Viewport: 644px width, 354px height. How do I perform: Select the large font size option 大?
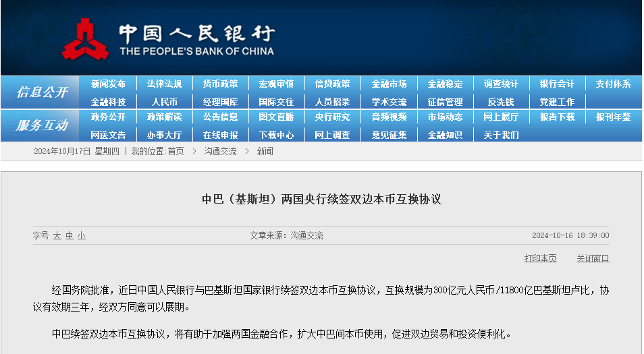pyautogui.click(x=57, y=236)
